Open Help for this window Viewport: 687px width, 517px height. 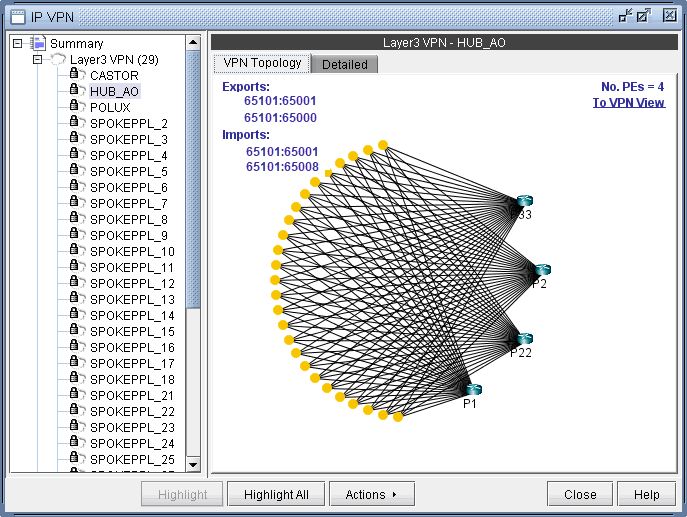(x=646, y=494)
